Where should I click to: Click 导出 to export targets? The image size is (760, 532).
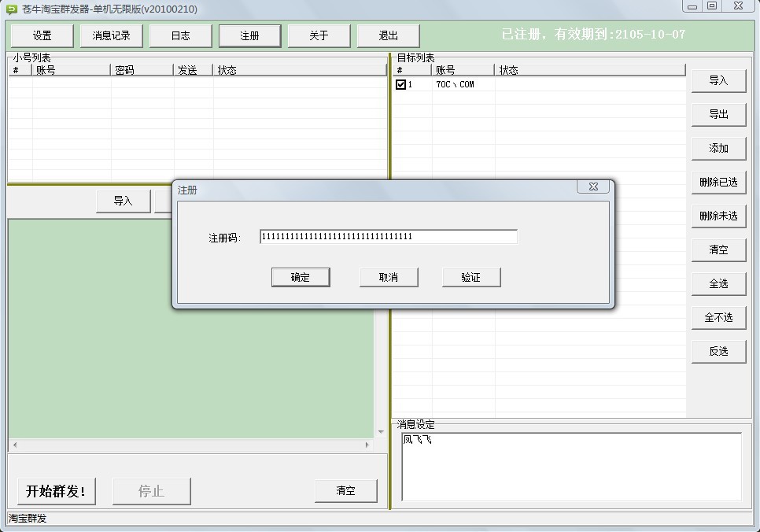718,114
